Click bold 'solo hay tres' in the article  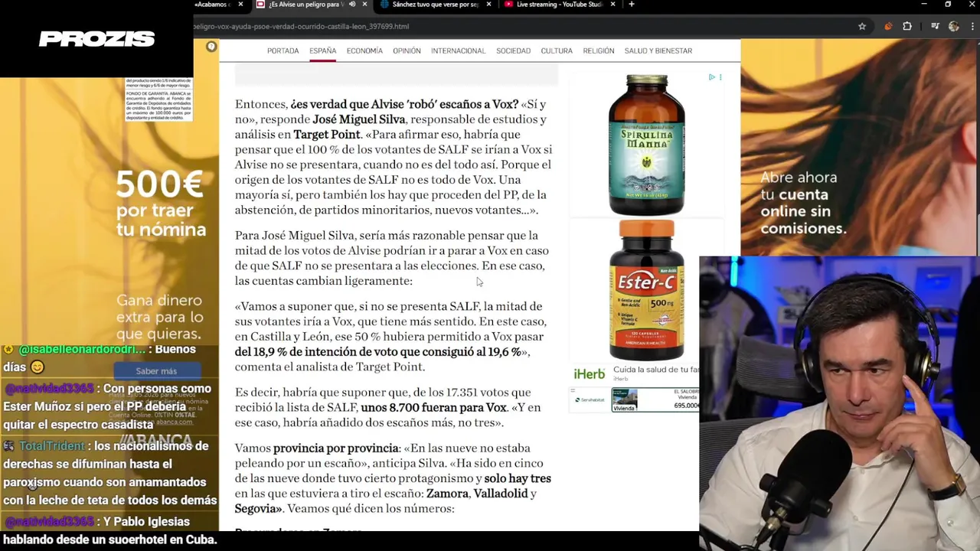[518, 478]
